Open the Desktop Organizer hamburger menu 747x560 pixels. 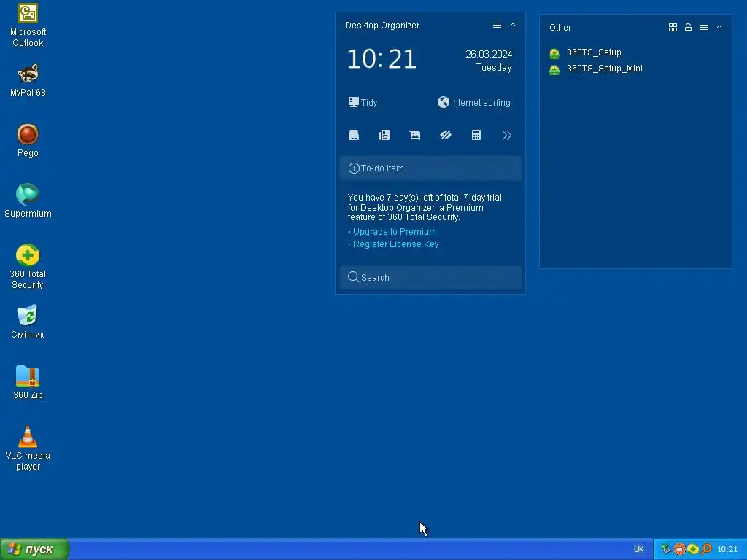coord(497,26)
